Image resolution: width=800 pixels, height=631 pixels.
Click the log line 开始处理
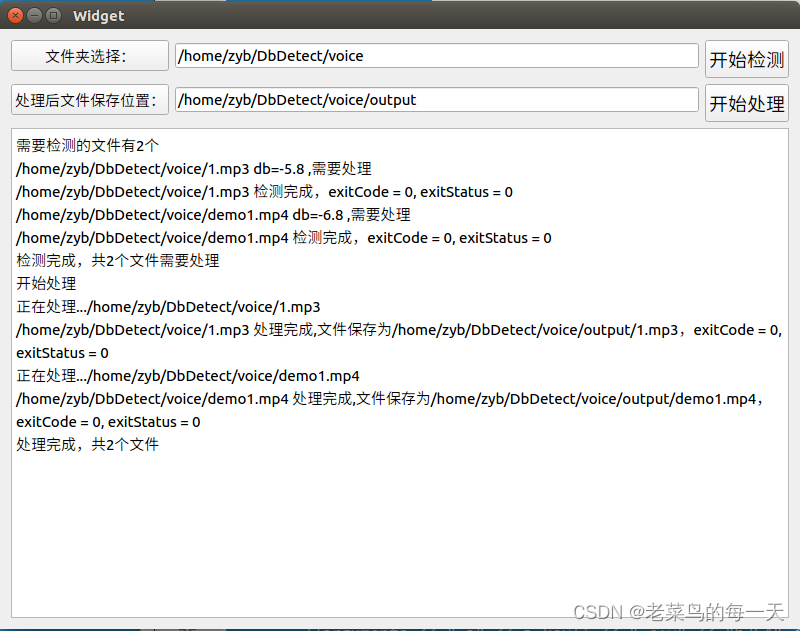click(46, 284)
